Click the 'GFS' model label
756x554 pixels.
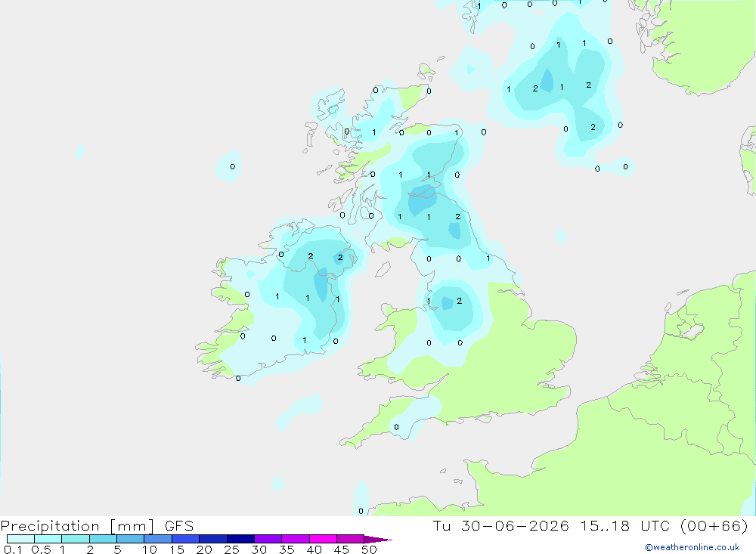[179, 526]
